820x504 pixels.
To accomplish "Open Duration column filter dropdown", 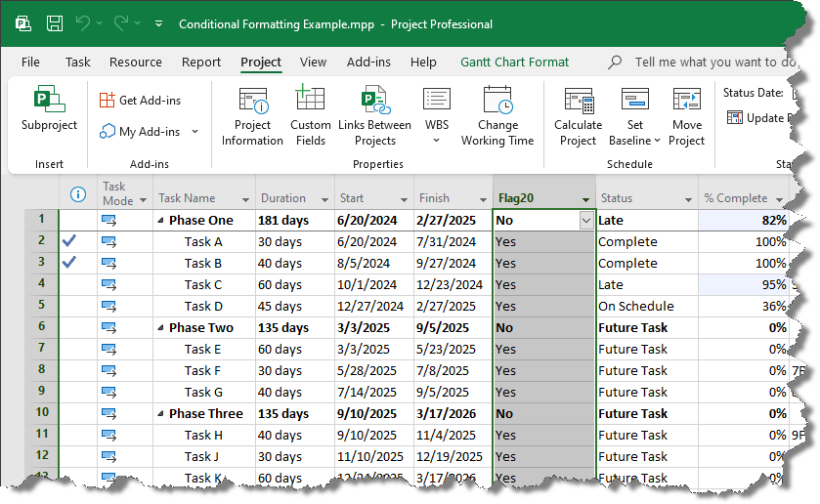I will point(324,200).
